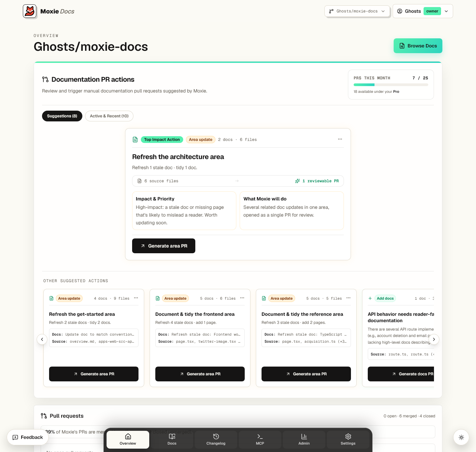Image resolution: width=476 pixels, height=452 pixels.
Task: Open more options on the reference area card
Action: click(x=348, y=298)
